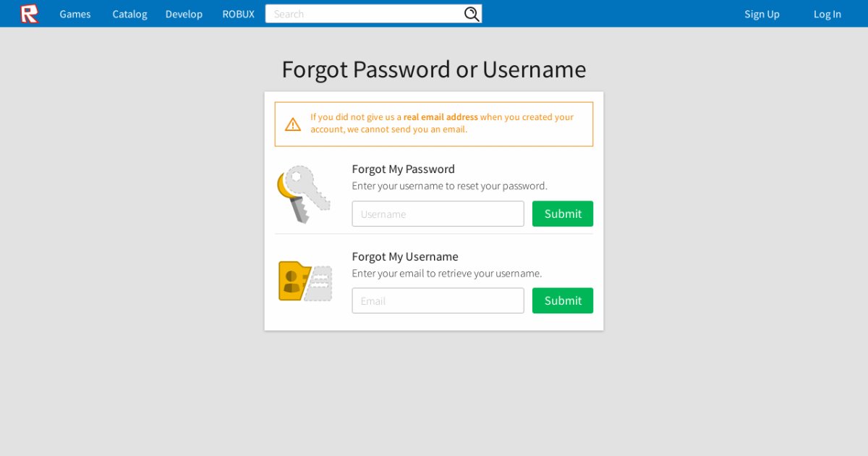Submit the email to retrieve username

point(562,301)
